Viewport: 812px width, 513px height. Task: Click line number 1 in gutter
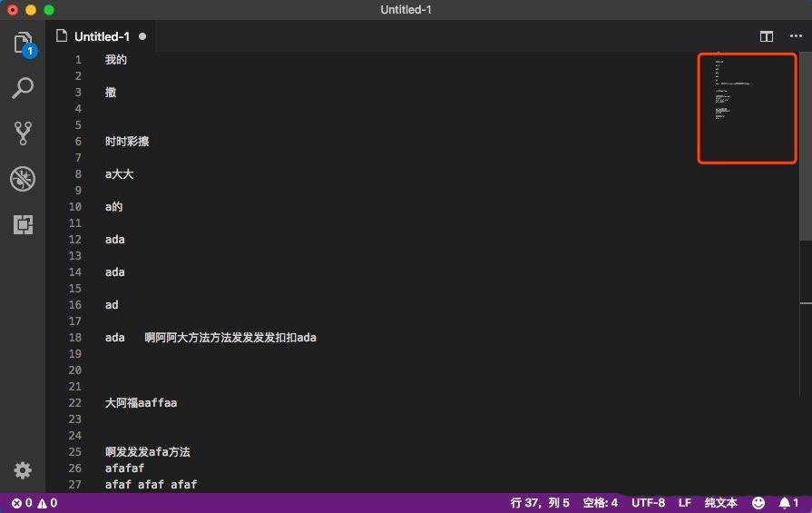point(78,60)
